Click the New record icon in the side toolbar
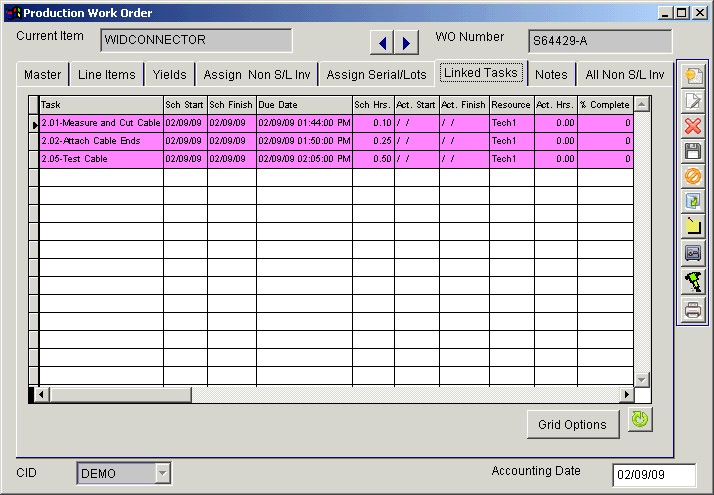Image resolution: width=714 pixels, height=495 pixels. 693,76
